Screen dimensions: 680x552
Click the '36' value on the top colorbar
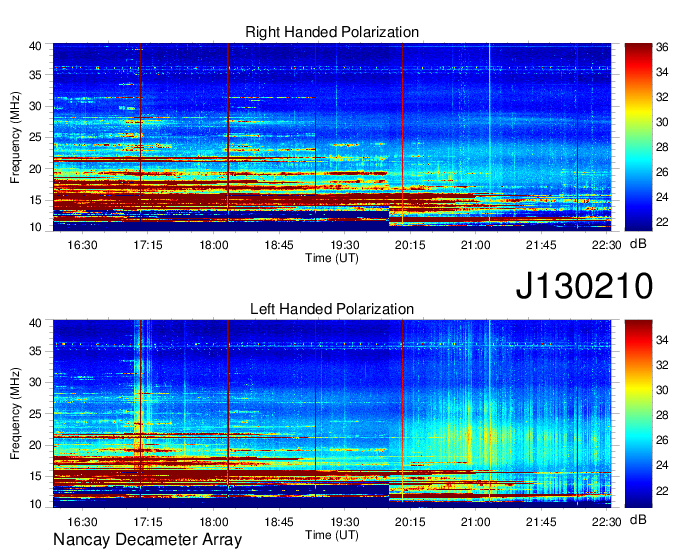662,47
